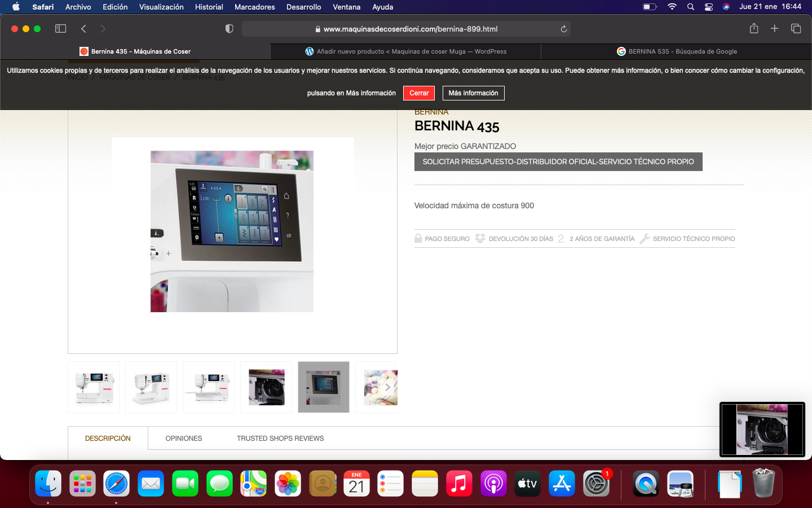Open Siri from the menu bar
Viewport: 812px width, 508px height.
[x=726, y=7]
